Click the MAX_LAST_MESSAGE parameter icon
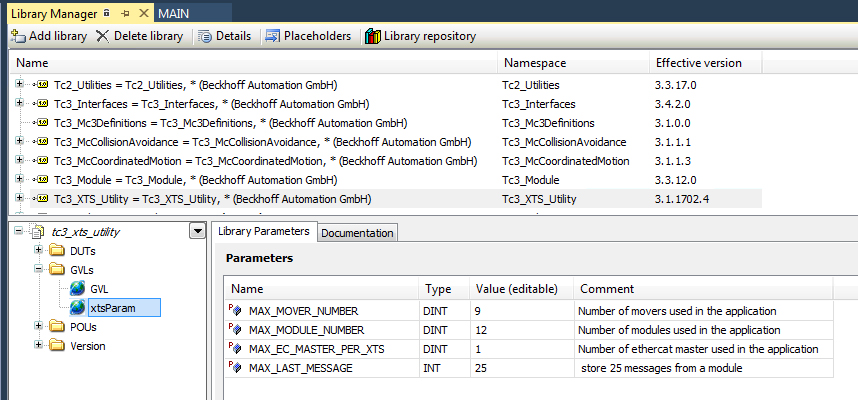Image resolution: width=858 pixels, height=400 pixels. [x=235, y=368]
